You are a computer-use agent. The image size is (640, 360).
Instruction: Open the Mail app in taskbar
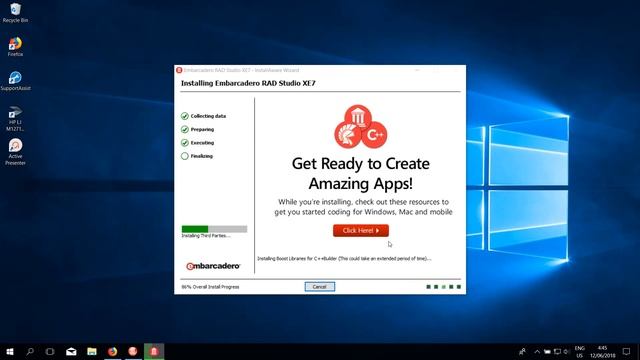pyautogui.click(x=71, y=351)
